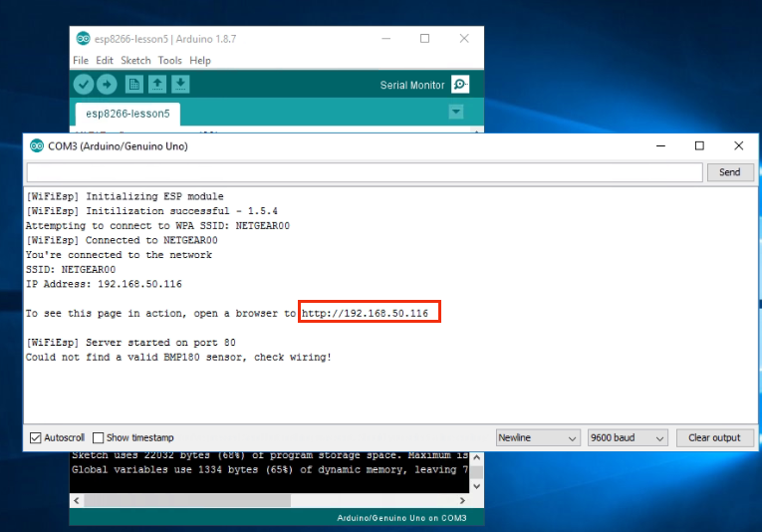Open the Newline line-ending dropdown

pos(538,437)
